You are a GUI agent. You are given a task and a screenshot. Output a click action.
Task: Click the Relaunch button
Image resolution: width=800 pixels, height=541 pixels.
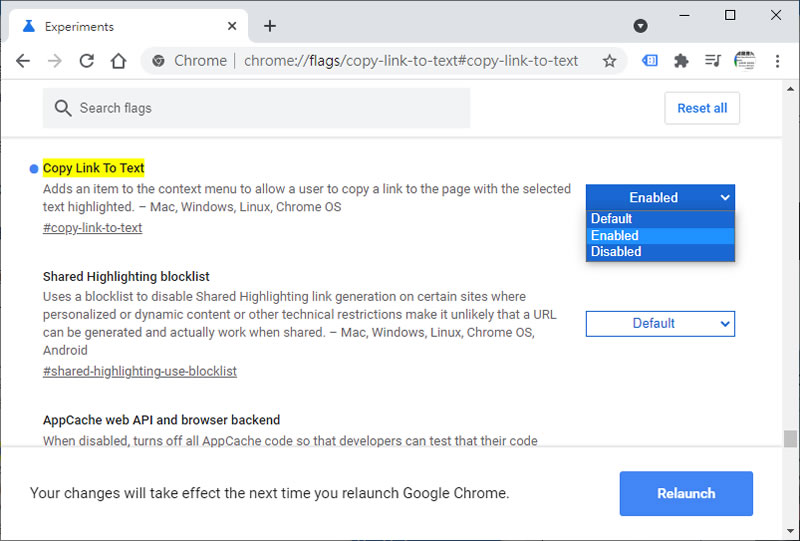(686, 493)
